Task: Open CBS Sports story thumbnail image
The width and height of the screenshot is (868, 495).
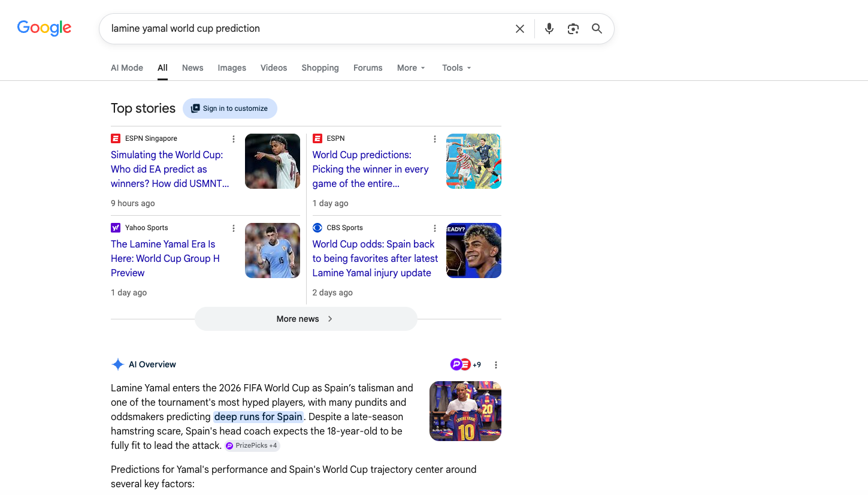Action: (474, 250)
